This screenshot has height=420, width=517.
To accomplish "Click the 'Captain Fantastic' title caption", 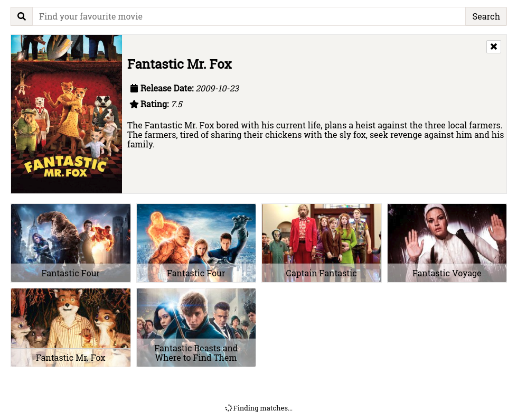I will point(322,273).
